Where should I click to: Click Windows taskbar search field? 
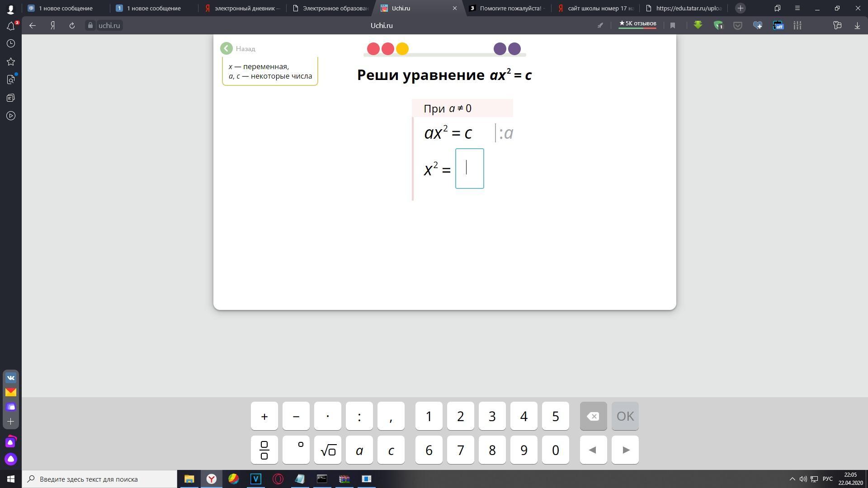click(x=99, y=479)
